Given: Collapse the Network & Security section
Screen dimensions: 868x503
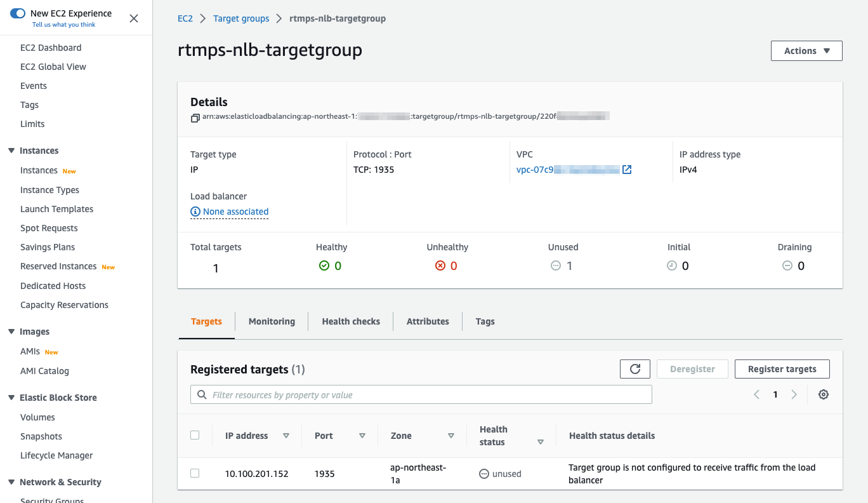Looking at the screenshot, I should pyautogui.click(x=11, y=482).
